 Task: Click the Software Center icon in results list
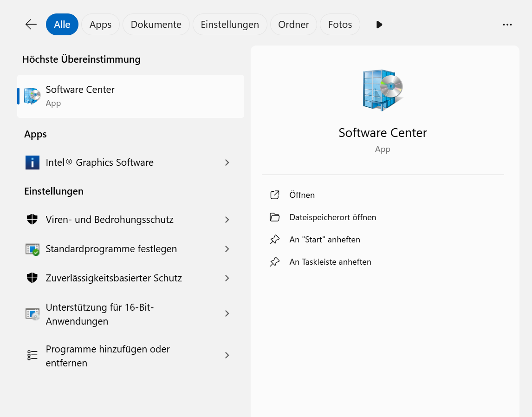(32, 96)
